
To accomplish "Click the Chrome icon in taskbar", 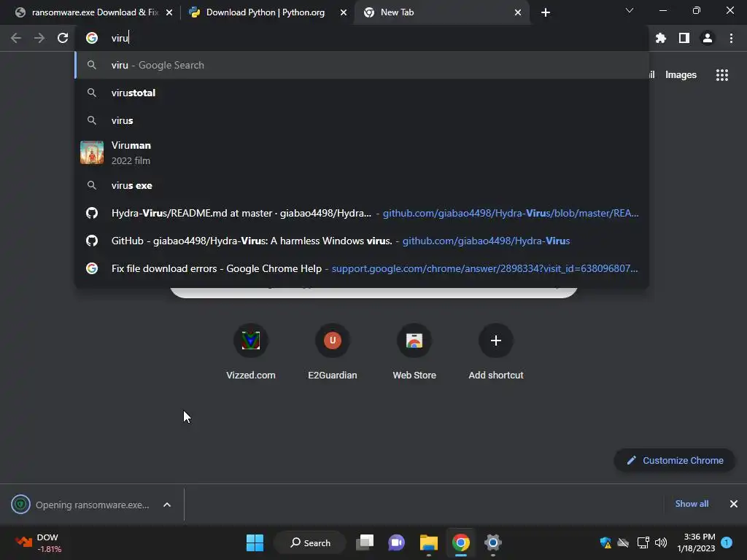I will tap(461, 542).
